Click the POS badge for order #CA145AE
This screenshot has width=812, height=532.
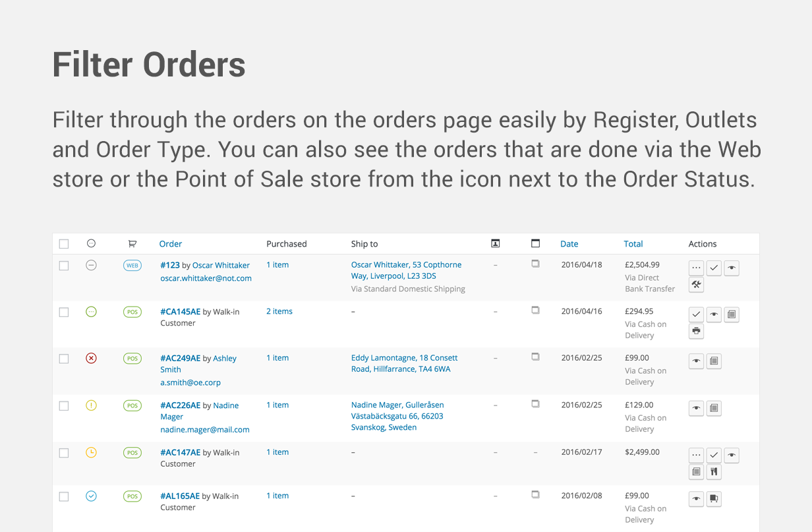pyautogui.click(x=132, y=312)
